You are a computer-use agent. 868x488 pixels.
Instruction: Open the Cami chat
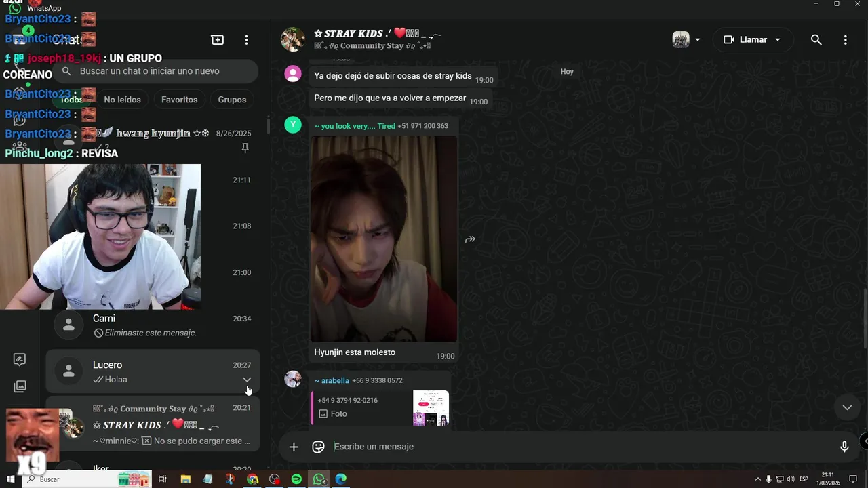153,326
